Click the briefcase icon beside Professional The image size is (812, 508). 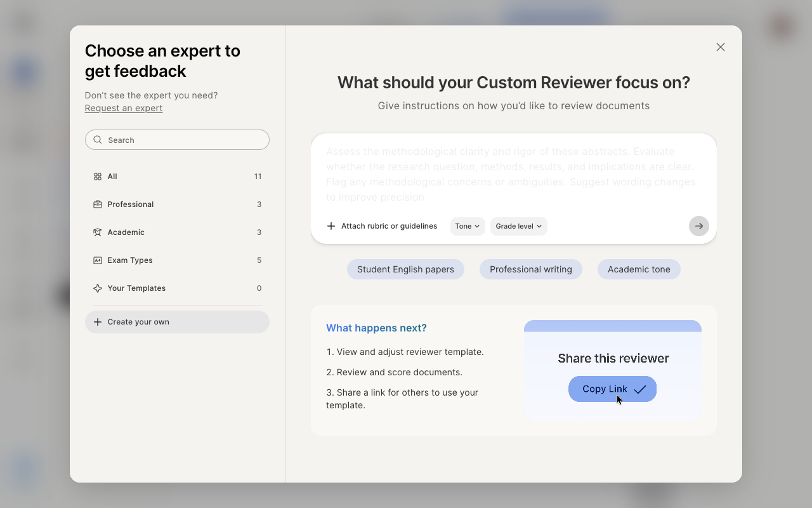[98, 204]
